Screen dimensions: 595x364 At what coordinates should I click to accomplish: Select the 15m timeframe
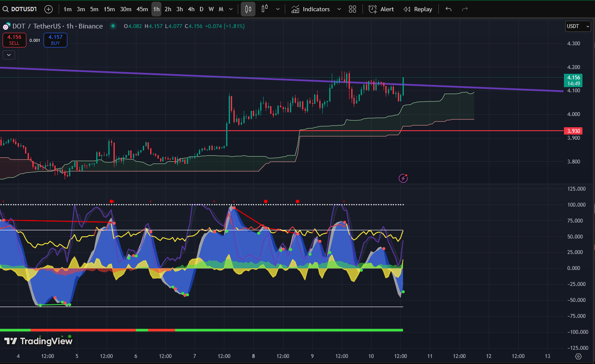coord(109,9)
